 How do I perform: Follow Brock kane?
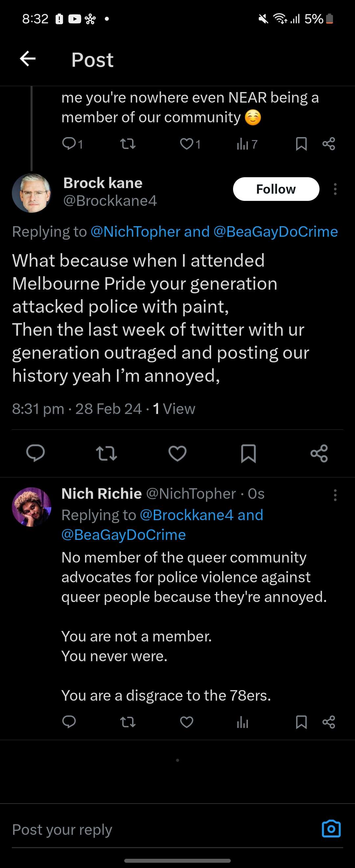[x=276, y=189]
